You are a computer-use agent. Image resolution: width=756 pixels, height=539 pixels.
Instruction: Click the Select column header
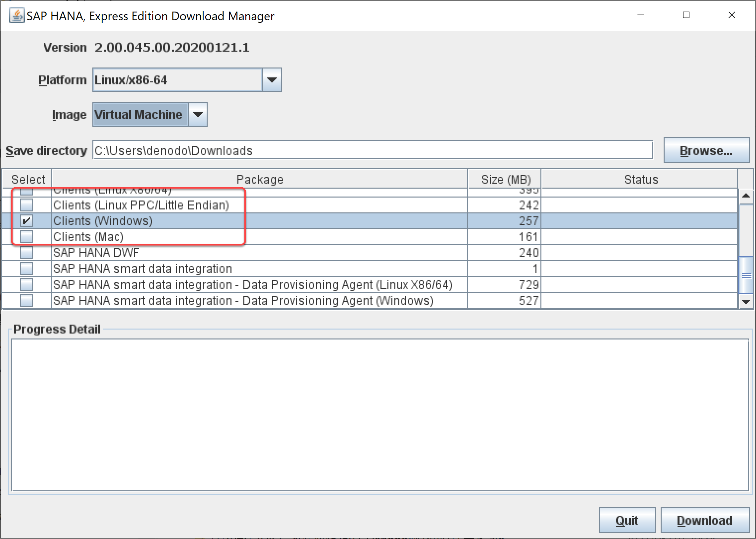coord(27,179)
